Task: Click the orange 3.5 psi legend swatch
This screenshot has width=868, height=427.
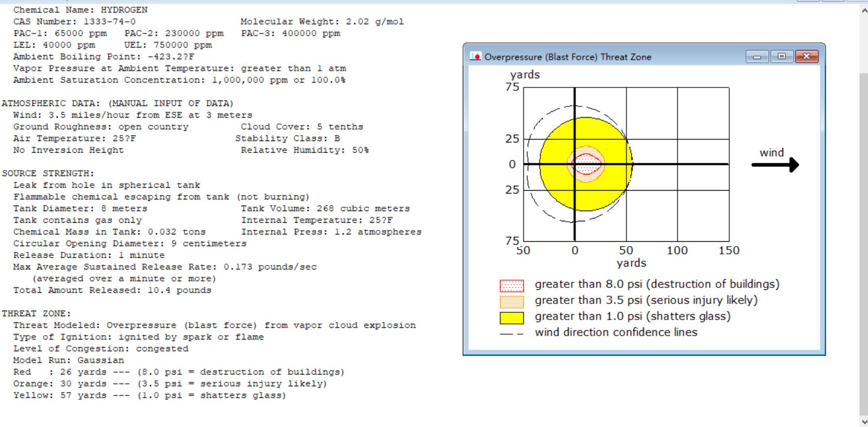Action: pos(512,302)
